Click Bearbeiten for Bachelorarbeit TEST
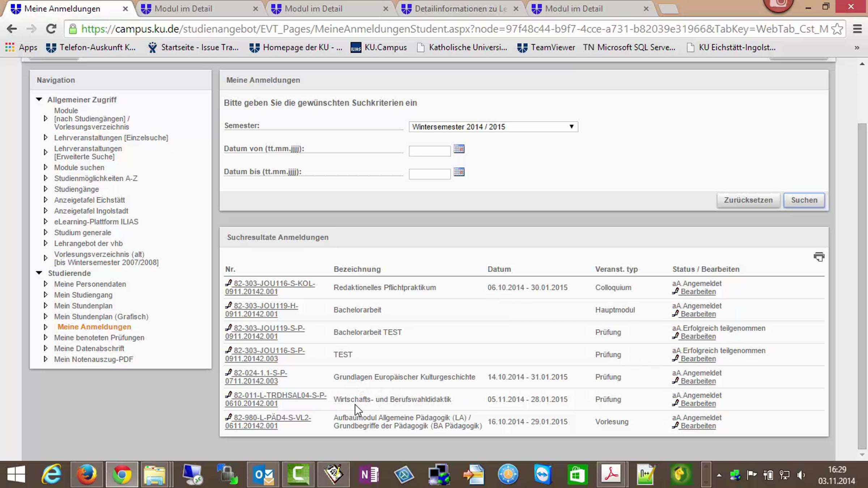The image size is (868, 488). [x=698, y=337]
